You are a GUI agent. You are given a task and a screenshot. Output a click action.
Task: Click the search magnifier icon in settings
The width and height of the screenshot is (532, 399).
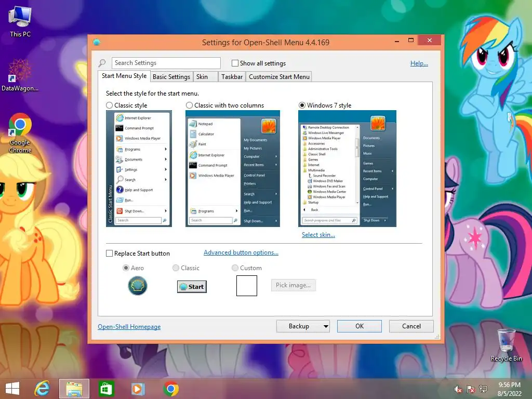click(102, 63)
